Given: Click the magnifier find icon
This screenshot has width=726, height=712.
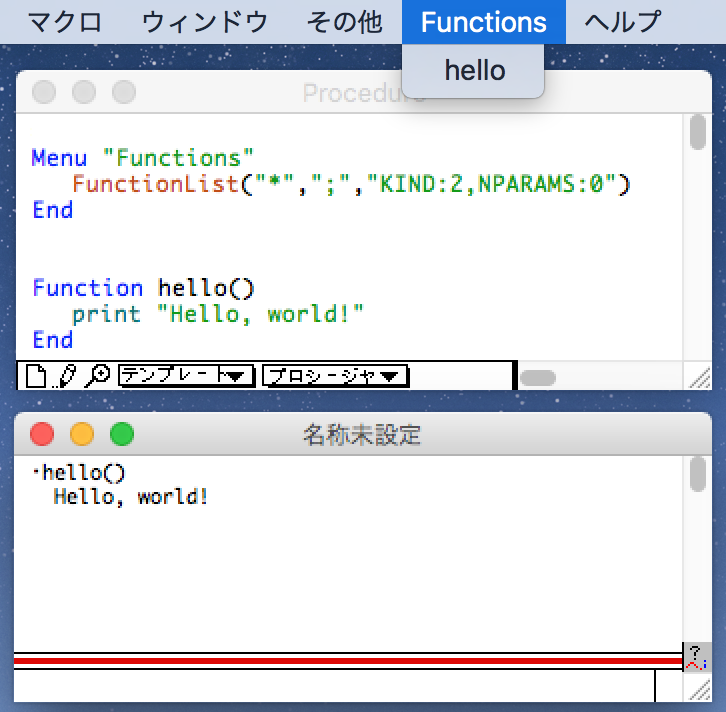Looking at the screenshot, I should click(x=98, y=375).
